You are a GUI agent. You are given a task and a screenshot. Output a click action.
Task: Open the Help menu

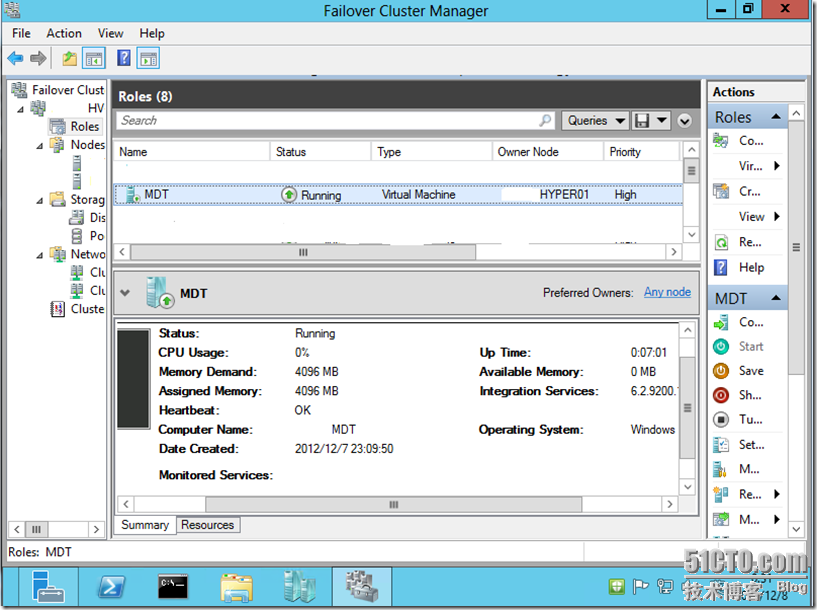152,33
